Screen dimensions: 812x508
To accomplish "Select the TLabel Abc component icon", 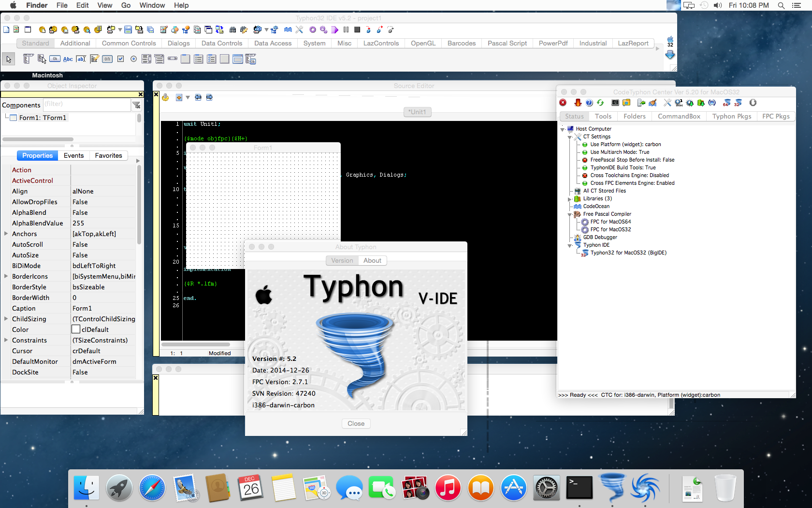I will click(68, 59).
